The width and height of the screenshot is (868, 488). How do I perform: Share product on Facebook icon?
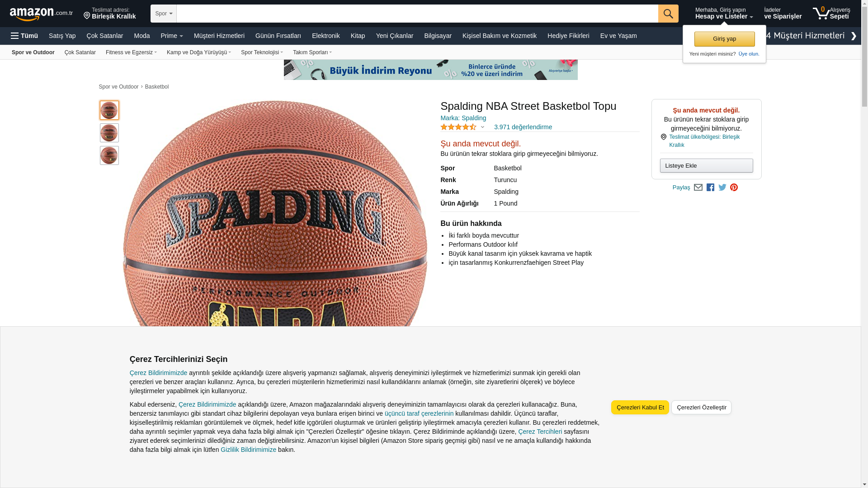pos(710,188)
